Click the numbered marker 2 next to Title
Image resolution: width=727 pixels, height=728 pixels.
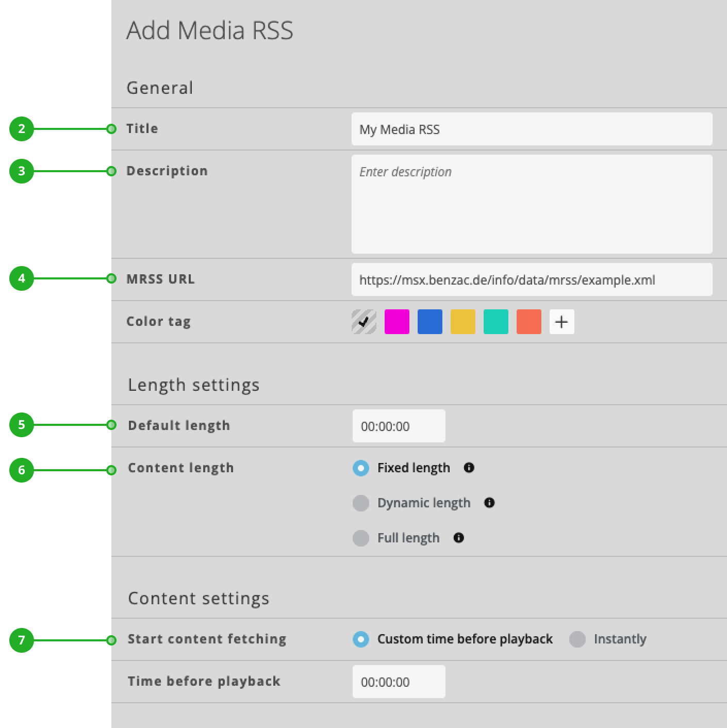click(x=21, y=129)
